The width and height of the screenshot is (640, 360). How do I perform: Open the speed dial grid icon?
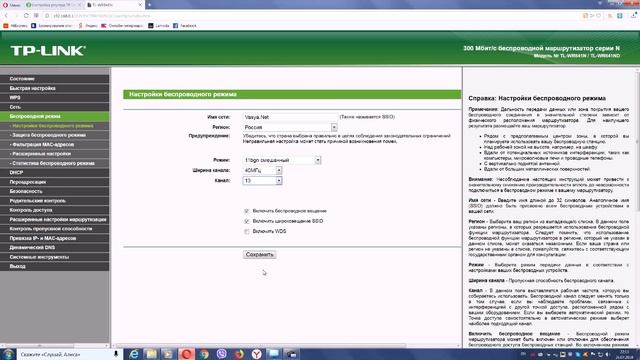[36, 16]
